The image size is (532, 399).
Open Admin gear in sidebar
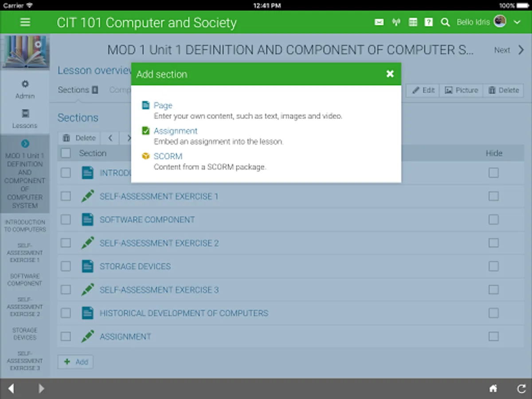[25, 89]
